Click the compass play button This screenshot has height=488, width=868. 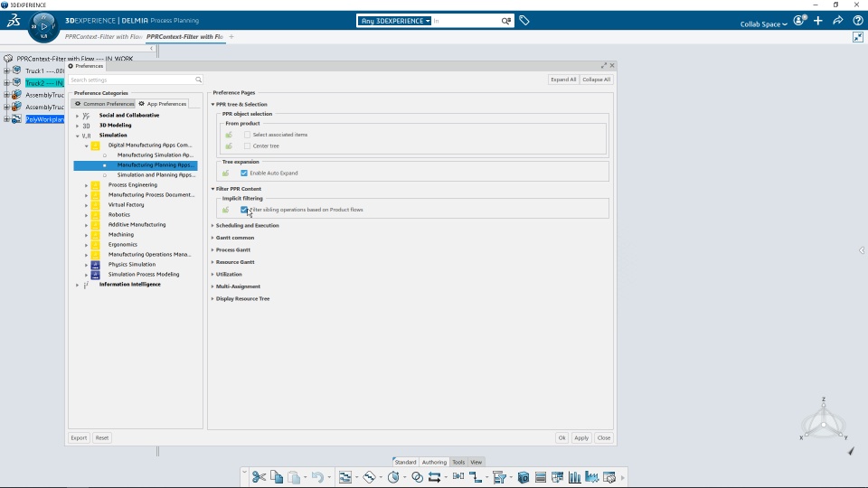pyautogui.click(x=43, y=26)
